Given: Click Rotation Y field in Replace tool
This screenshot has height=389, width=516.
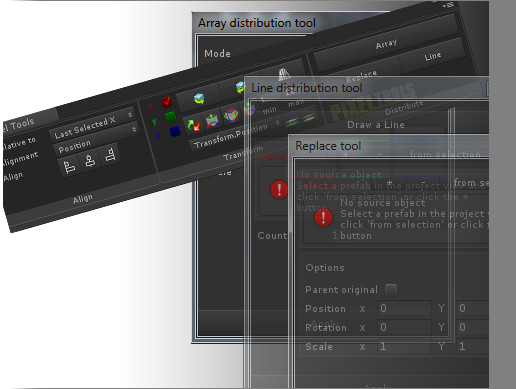Looking at the screenshot, I should click(472, 327).
